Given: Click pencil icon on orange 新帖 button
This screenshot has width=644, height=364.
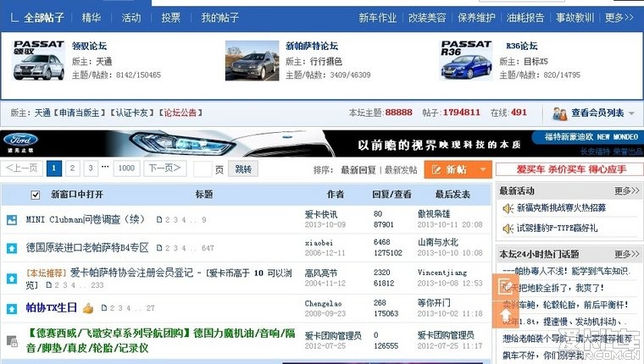Looking at the screenshot, I should (x=436, y=169).
